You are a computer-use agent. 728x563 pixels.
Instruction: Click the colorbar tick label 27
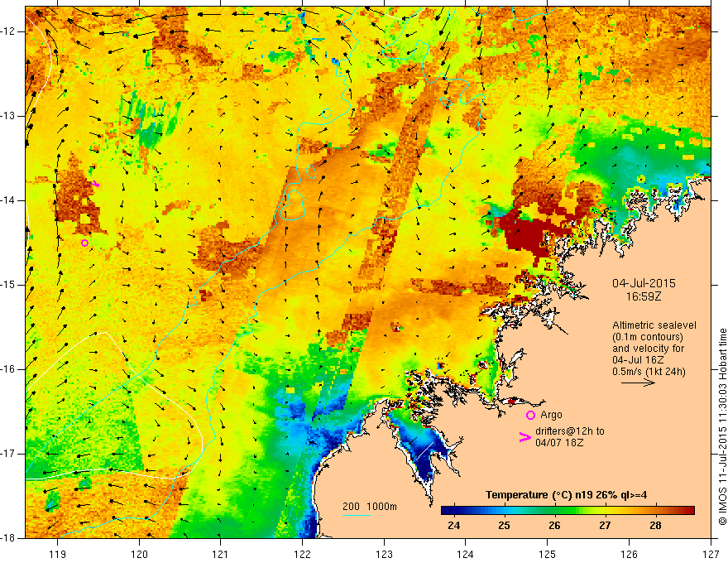[605, 526]
